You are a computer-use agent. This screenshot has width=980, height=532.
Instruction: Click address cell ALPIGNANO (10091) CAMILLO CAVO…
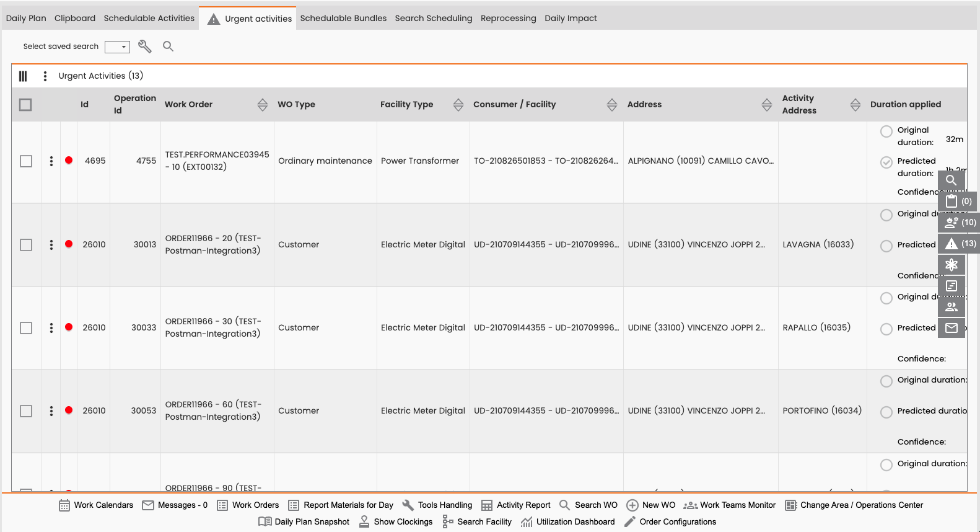coord(701,161)
